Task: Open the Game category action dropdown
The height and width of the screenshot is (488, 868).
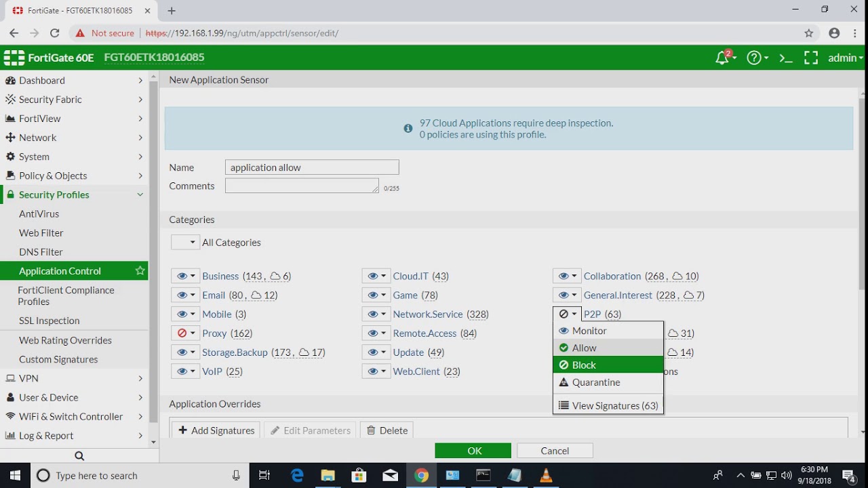Action: point(376,295)
